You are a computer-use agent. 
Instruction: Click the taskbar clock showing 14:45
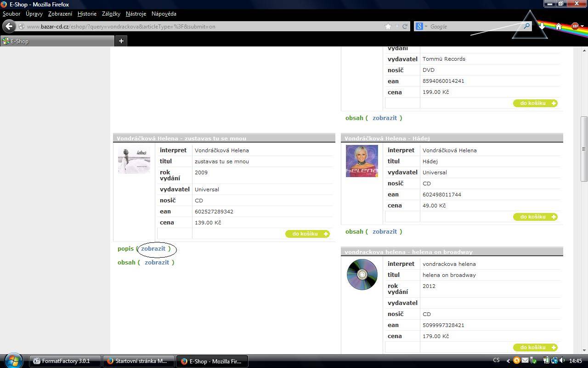pos(575,361)
